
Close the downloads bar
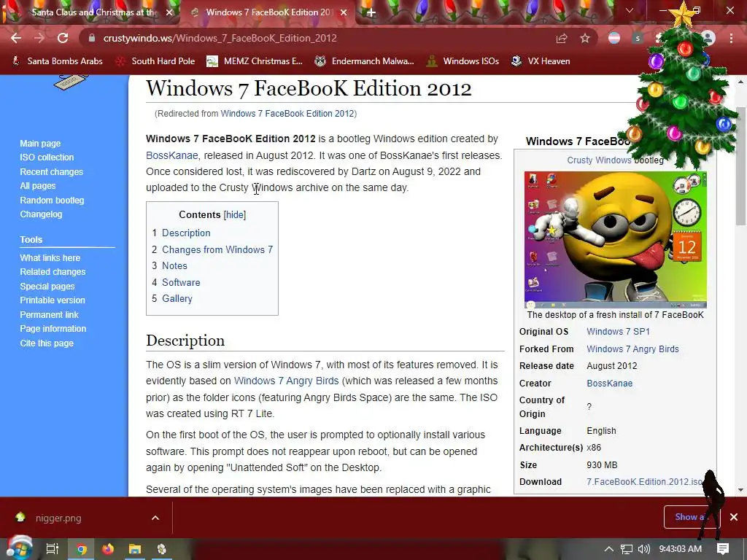[x=734, y=517]
